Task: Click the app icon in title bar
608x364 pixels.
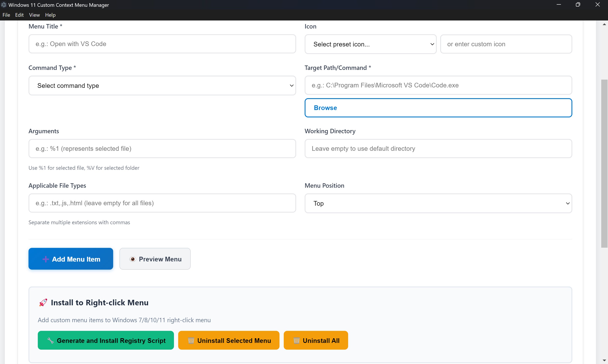Action: coord(4,5)
